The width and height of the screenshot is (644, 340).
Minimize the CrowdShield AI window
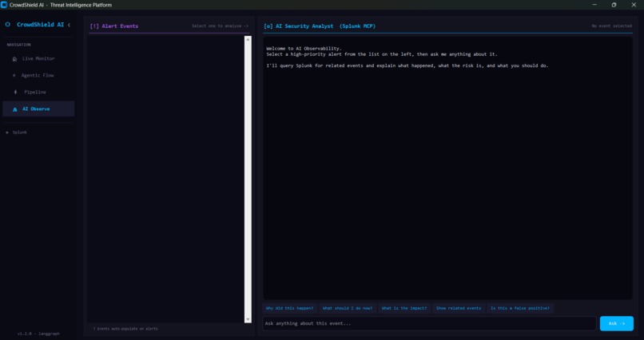pyautogui.click(x=594, y=5)
